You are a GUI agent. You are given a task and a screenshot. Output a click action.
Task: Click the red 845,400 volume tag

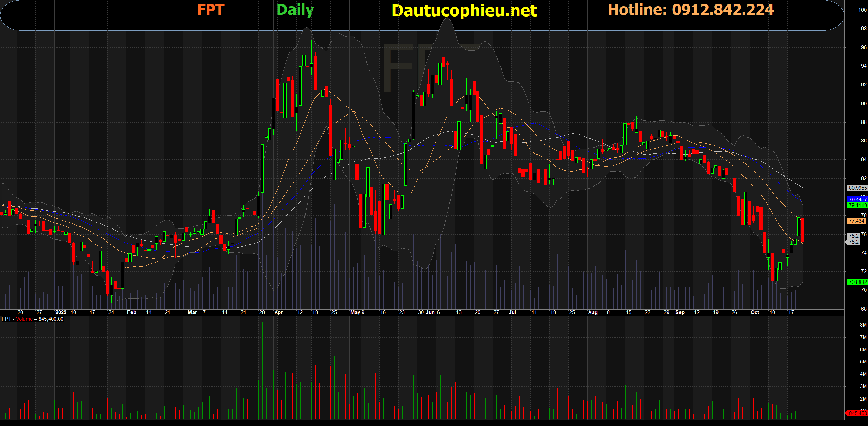(857, 413)
